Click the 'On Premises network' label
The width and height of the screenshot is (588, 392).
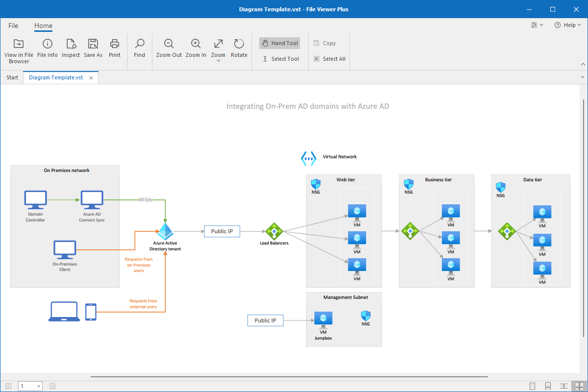67,171
